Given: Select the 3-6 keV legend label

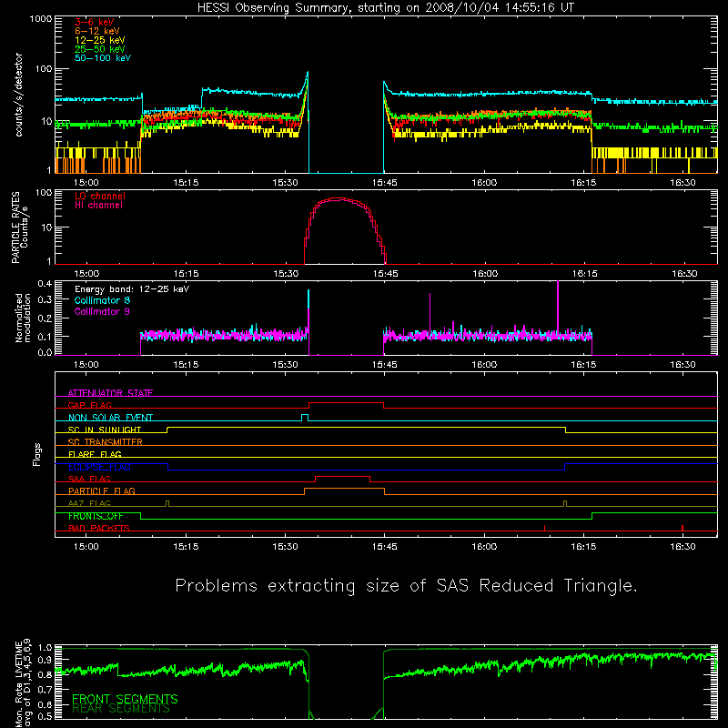Looking at the screenshot, I should [95, 22].
